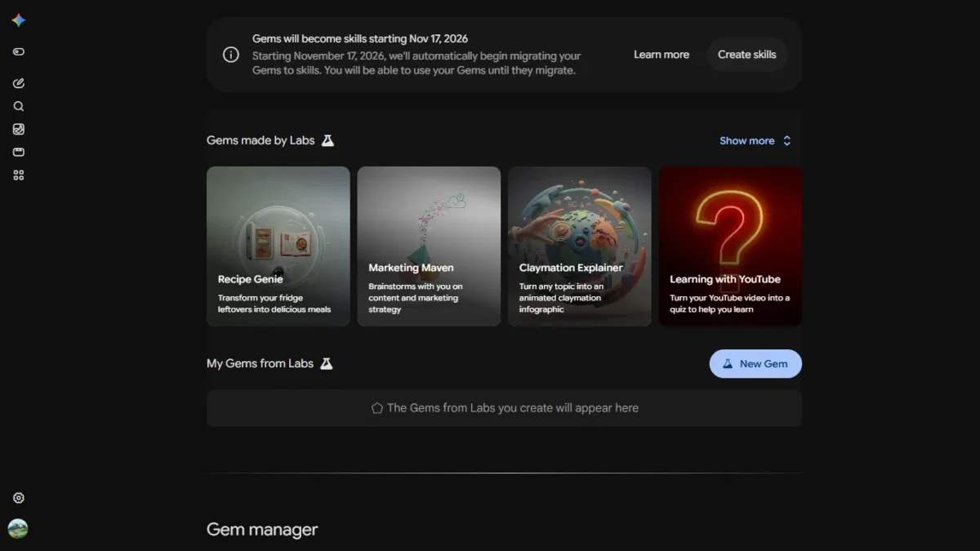Screen dimensions: 980x551
Task: Open search with the magnifier icon
Action: pos(18,106)
